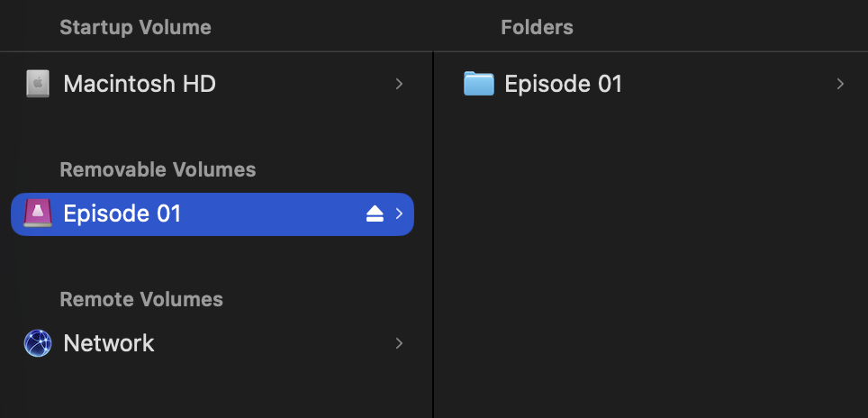Click the Startup Volume section header
868x418 pixels.
[x=135, y=27]
